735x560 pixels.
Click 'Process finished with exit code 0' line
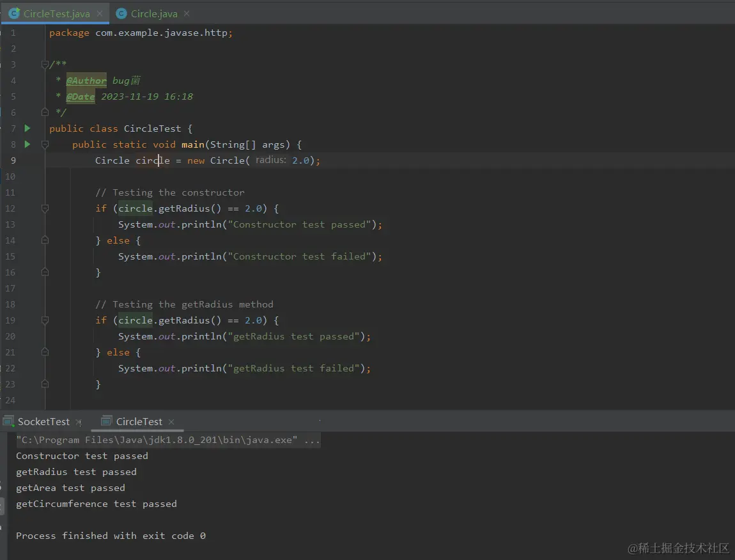coord(111,536)
